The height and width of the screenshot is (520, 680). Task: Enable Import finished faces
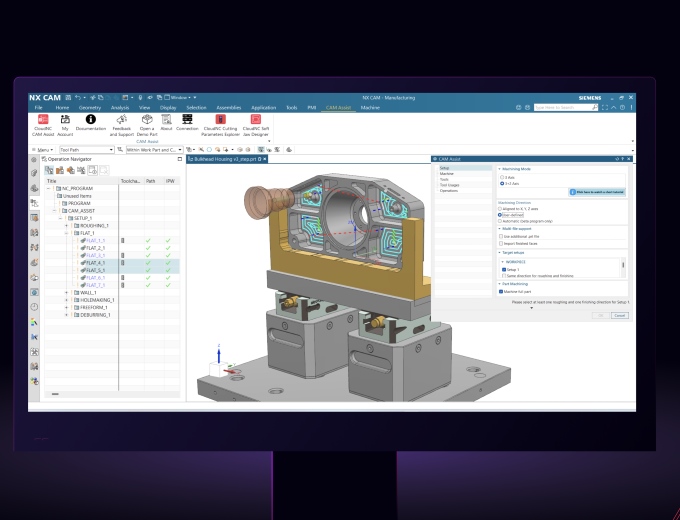501,243
